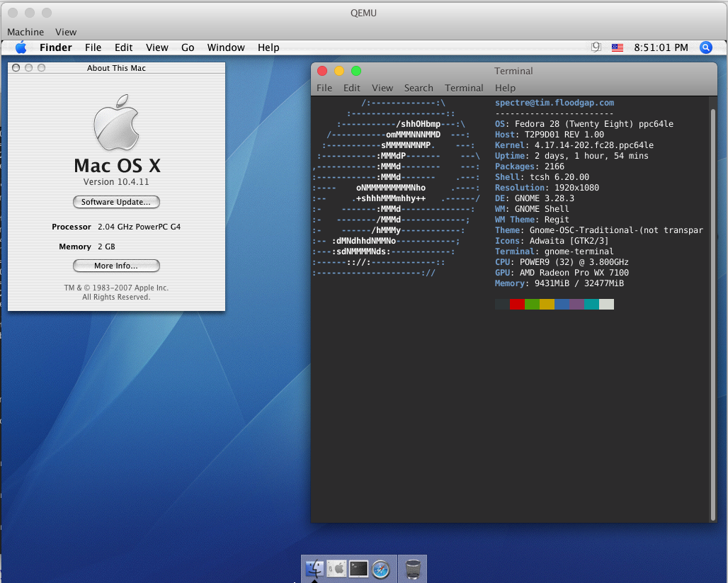The width and height of the screenshot is (728, 583).
Task: Click the About This Mac title bar
Action: 116,68
